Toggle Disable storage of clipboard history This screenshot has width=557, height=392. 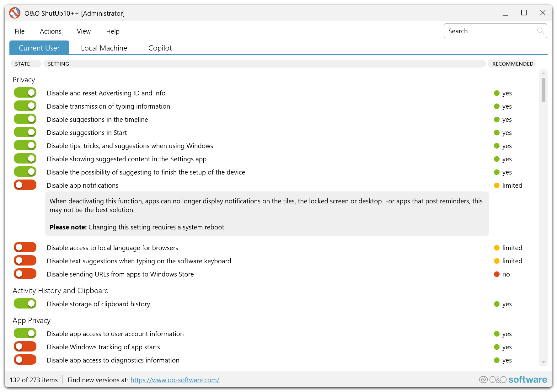25,304
